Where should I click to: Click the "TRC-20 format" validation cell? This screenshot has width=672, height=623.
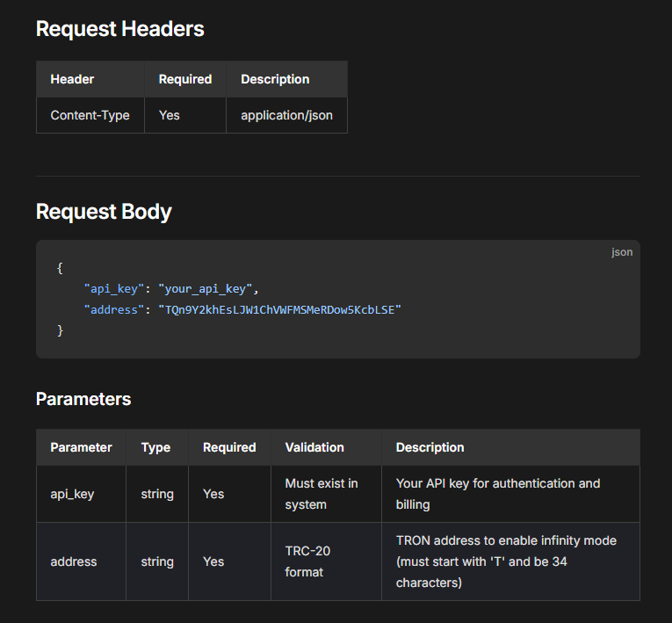click(305, 561)
